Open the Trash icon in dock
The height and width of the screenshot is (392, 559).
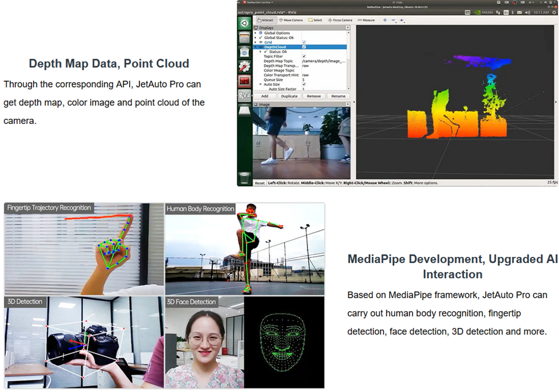click(x=244, y=178)
